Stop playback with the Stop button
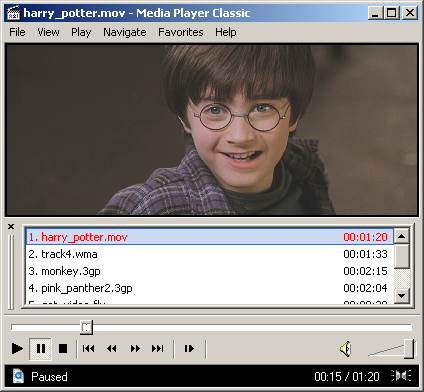Viewport: 424px width, 392px height. (63, 349)
